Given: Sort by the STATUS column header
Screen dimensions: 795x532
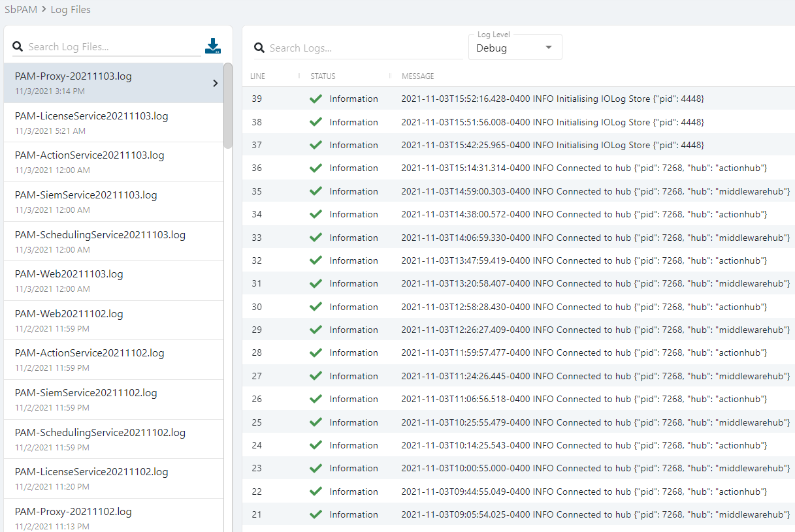Looking at the screenshot, I should (x=323, y=76).
